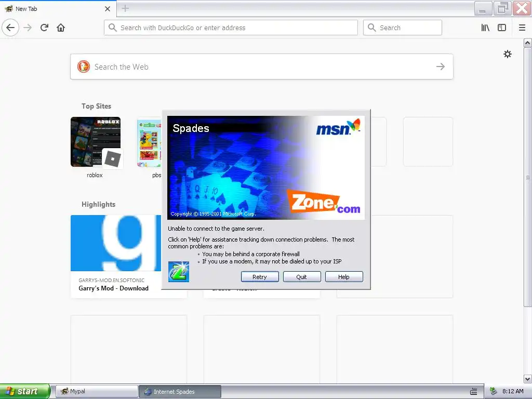Click the Search the Web box

(x=262, y=66)
